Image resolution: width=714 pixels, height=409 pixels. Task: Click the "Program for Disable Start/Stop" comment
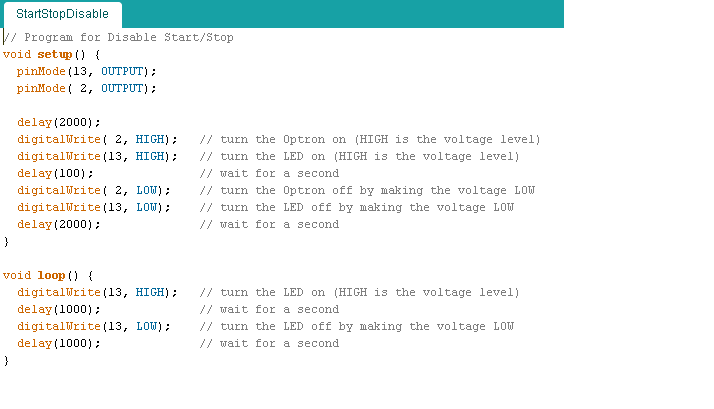[124, 38]
